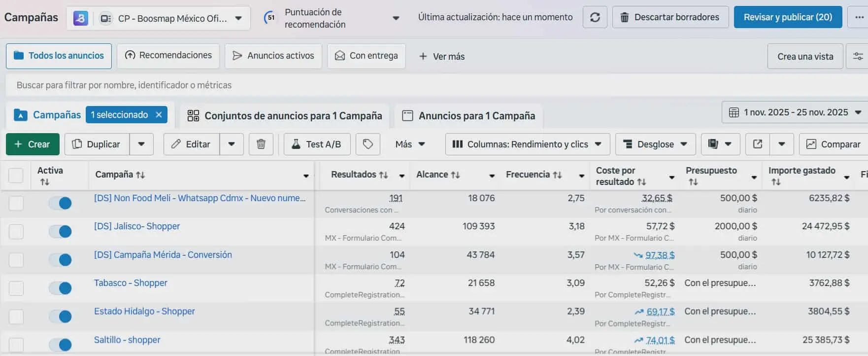Open the export share icon button
868x356 pixels.
[758, 144]
